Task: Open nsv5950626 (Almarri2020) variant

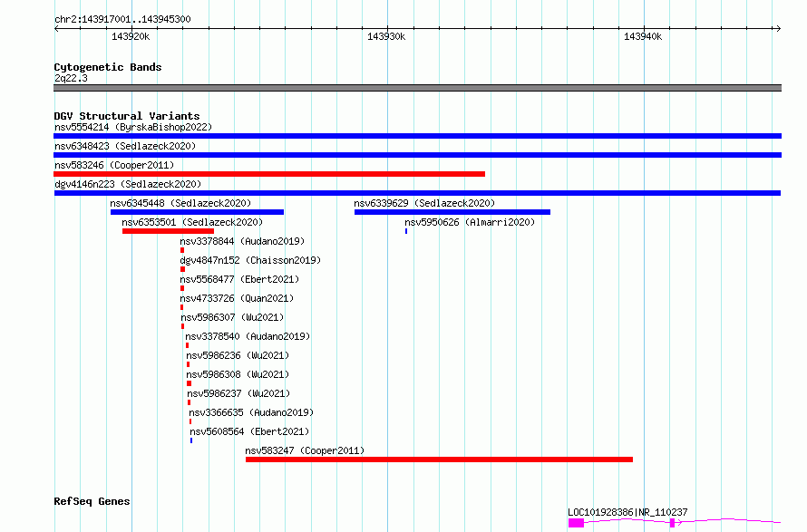Action: click(x=470, y=222)
